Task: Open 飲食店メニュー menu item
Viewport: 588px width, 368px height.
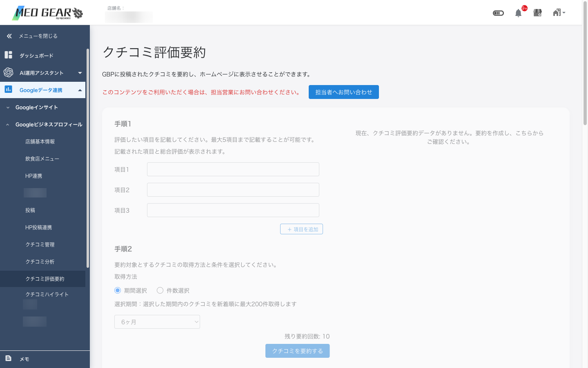Action: (42, 159)
